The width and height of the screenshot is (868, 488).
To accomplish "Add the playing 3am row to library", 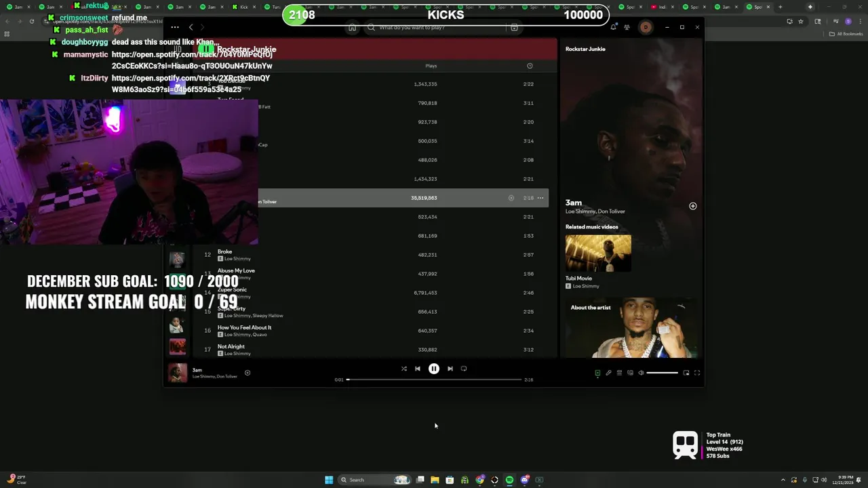I will pyautogui.click(x=511, y=198).
